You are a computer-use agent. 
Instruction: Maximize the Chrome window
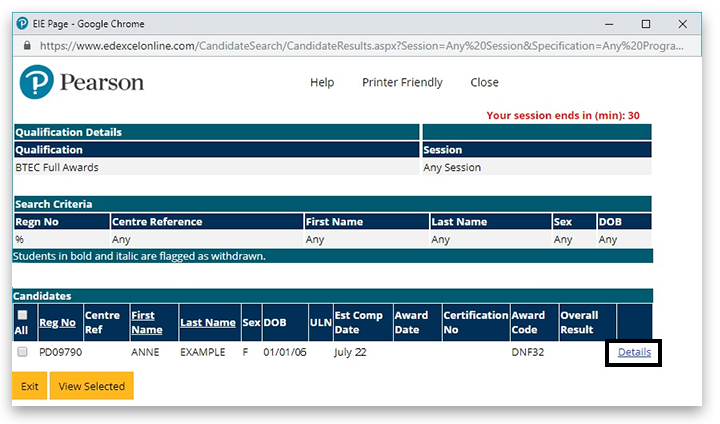(646, 23)
